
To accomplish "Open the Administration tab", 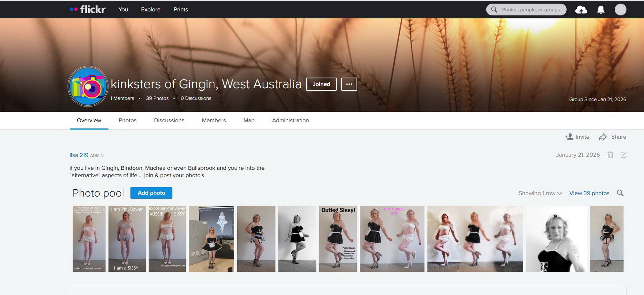I will [290, 120].
